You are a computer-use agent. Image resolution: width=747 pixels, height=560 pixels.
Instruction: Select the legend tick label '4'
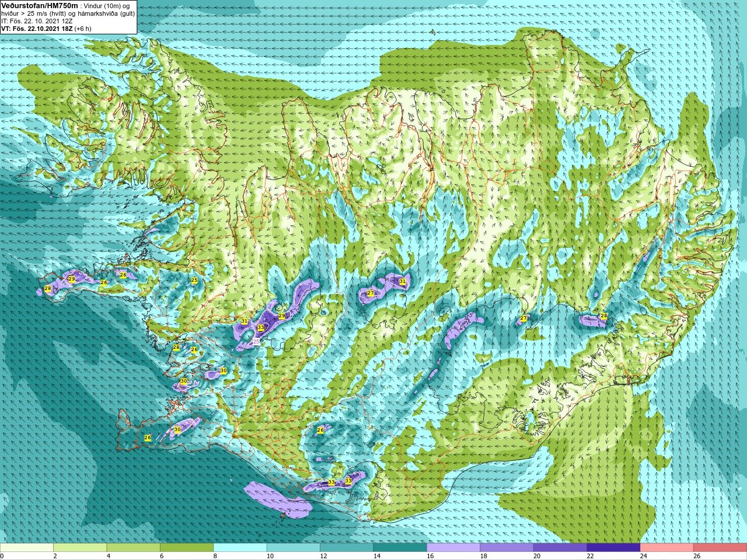[109, 556]
